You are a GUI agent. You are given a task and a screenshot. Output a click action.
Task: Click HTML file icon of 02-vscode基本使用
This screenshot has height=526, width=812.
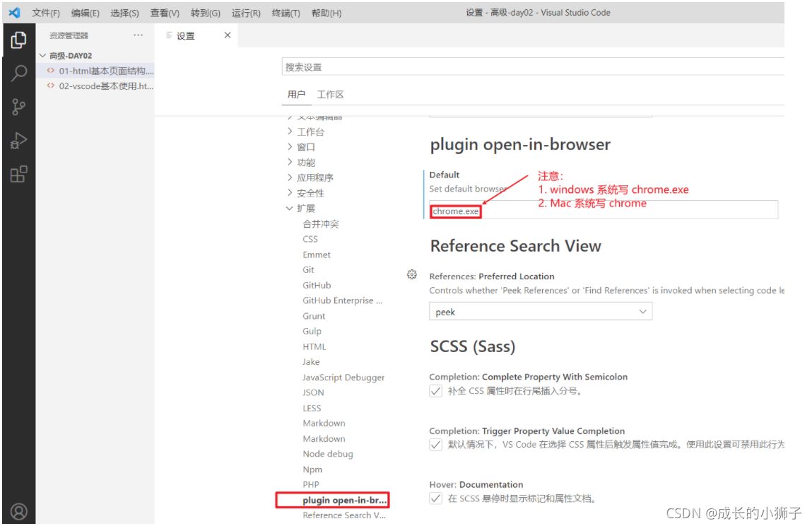tap(51, 86)
